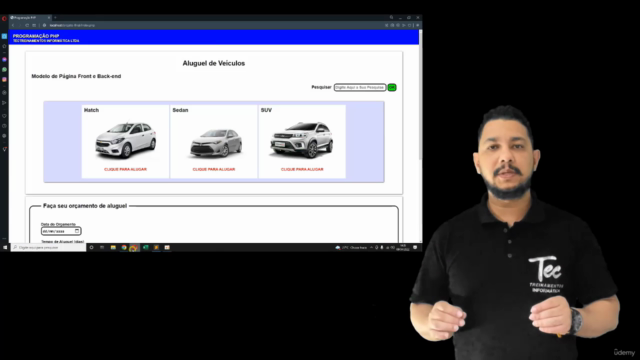Click the Sedan car image
The height and width of the screenshot is (360, 640).
(x=216, y=143)
